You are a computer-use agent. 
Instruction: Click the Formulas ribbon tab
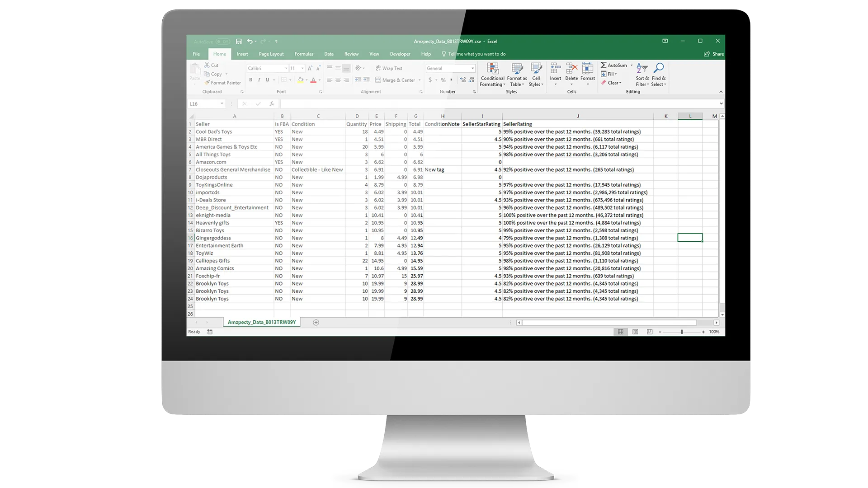pos(304,54)
